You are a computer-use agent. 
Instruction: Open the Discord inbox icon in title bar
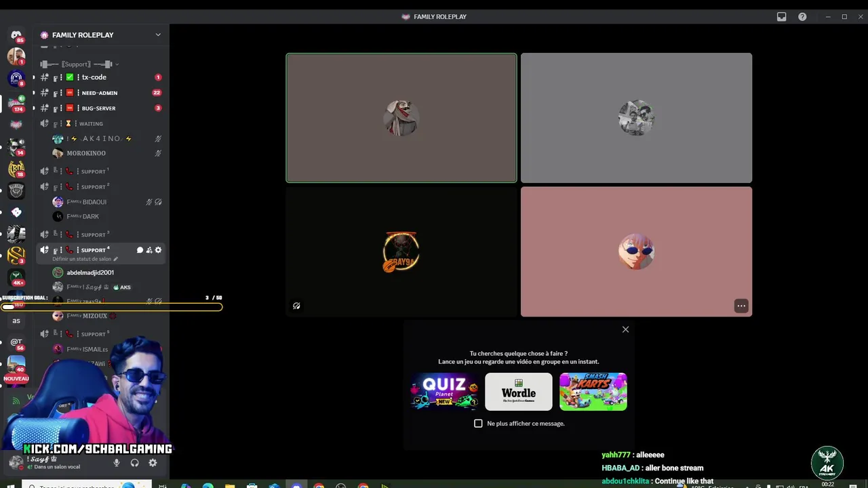[x=782, y=17]
